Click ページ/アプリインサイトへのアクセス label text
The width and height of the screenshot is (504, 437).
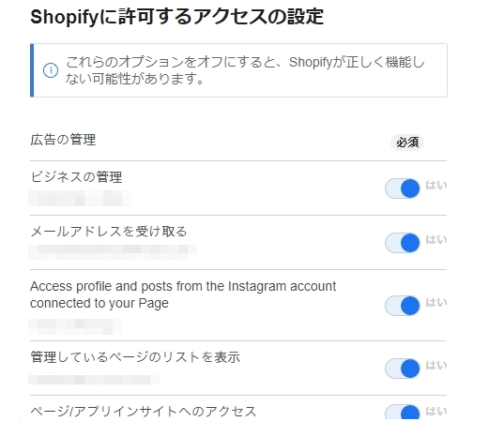click(x=144, y=412)
